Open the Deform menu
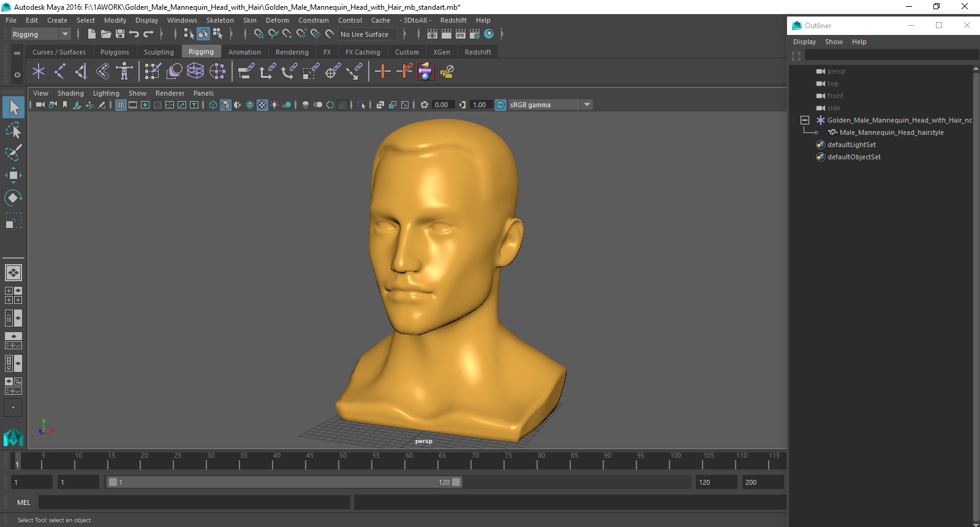The height and width of the screenshot is (527, 980). click(x=277, y=20)
